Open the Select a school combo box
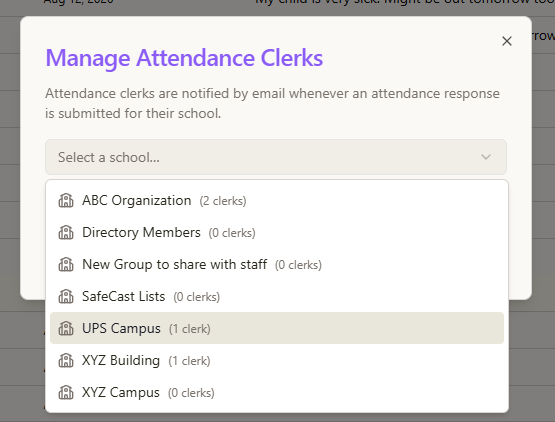Image resolution: width=555 pixels, height=422 pixels. [276, 157]
